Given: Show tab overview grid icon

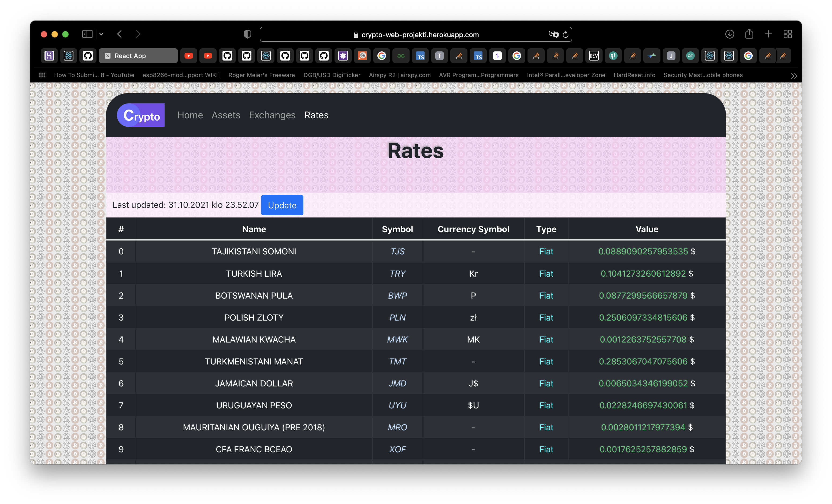Looking at the screenshot, I should tap(788, 34).
